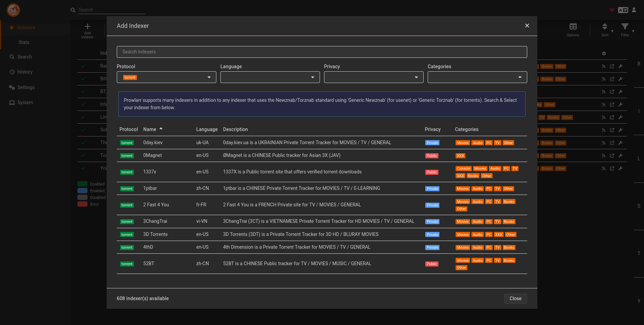Open the keyboard shortcuts icon in header
The width and height of the screenshot is (644, 325).
tap(623, 10)
